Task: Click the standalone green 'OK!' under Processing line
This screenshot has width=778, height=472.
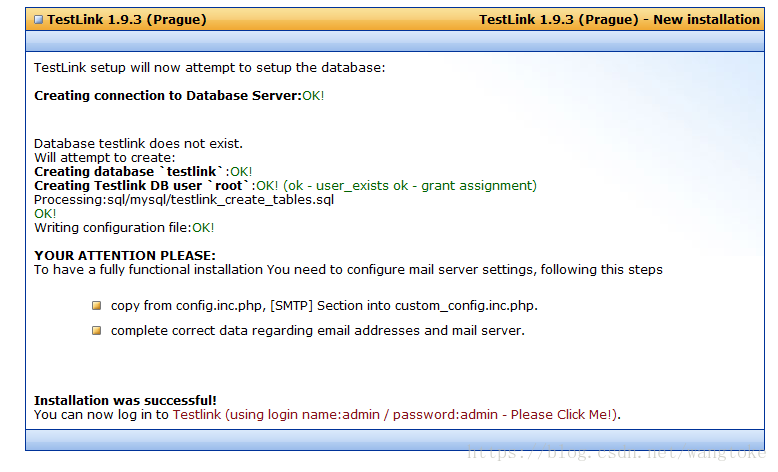Action: point(45,214)
